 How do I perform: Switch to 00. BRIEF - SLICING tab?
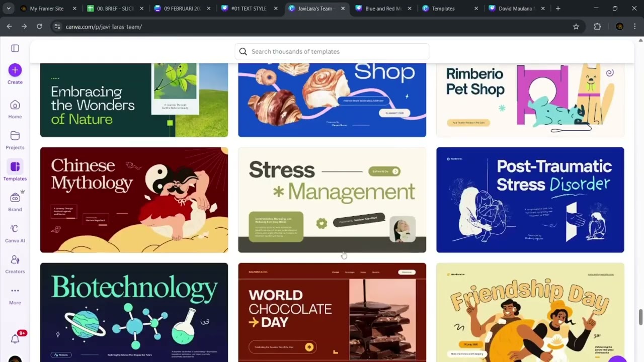(x=115, y=9)
